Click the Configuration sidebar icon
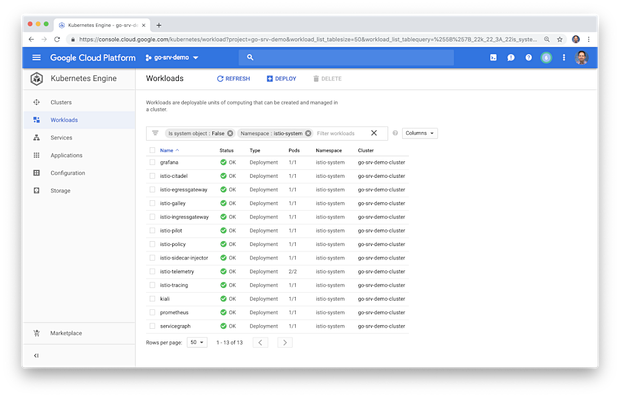The width and height of the screenshot is (620, 397). (36, 173)
